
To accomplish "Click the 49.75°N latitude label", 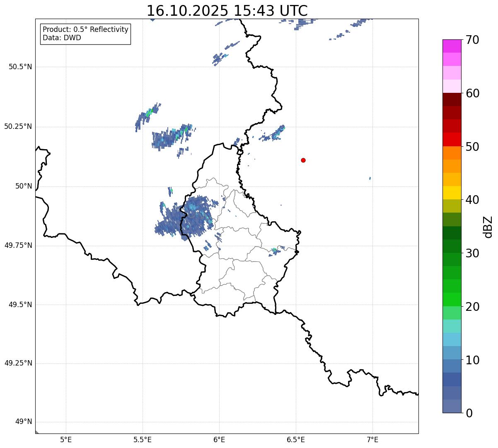I will pos(18,245).
